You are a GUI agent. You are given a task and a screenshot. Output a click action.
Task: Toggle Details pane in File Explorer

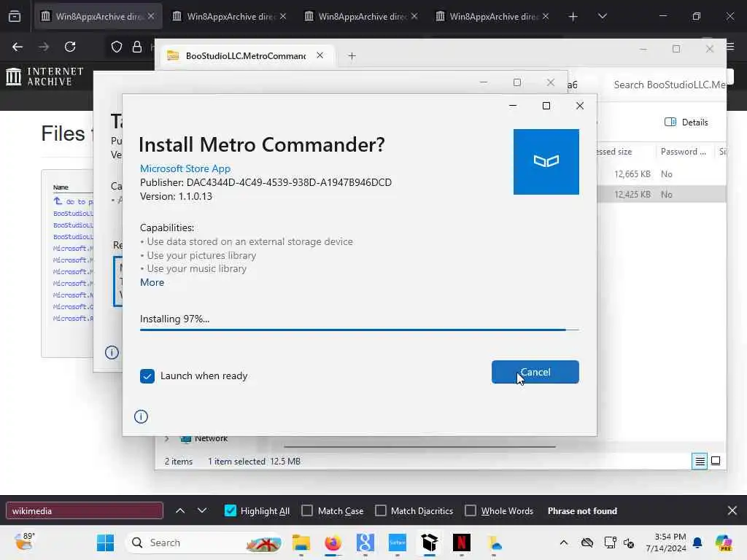point(686,122)
